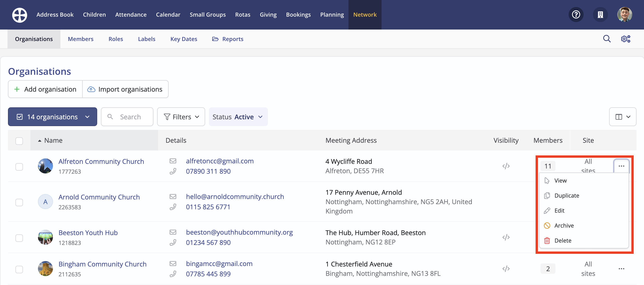Viewport: 644px width, 285px height.
Task: Expand the 14 organisations dropdown
Action: coord(52,117)
